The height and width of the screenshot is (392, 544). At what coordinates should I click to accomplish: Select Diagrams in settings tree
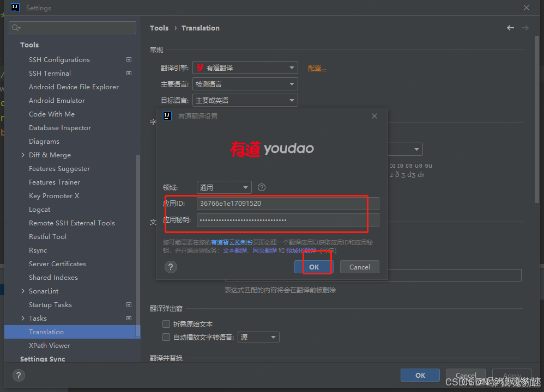click(x=44, y=142)
